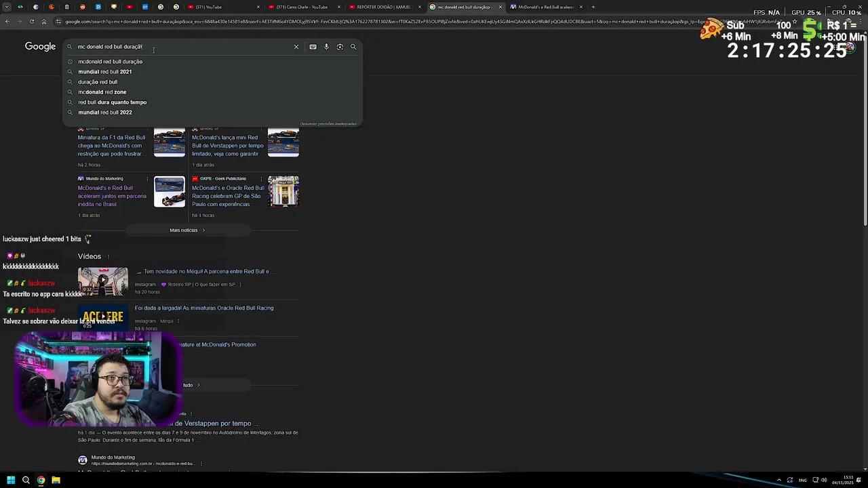Screen dimensions: 868x488
Task: Open options for mundodomarketing.com.br result
Action: tap(201, 464)
